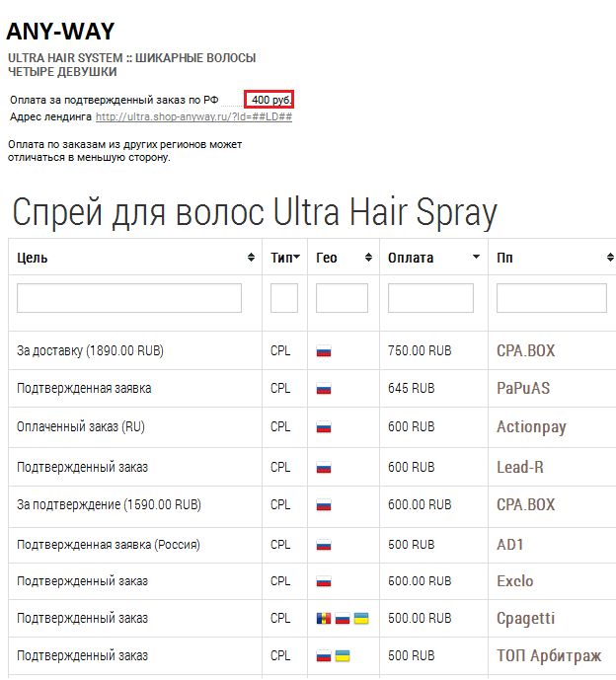This screenshot has height=680, width=616.
Task: Sort by Тип column arrow
Action: click(x=297, y=257)
